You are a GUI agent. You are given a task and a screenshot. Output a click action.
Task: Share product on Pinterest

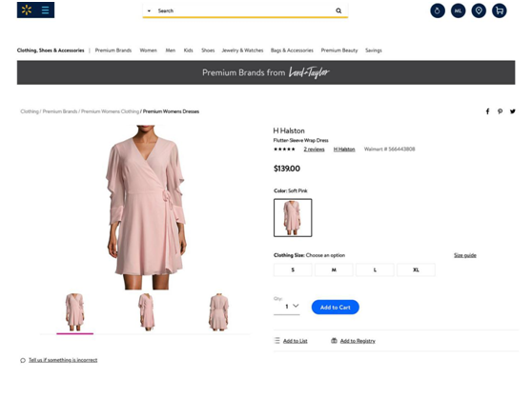[501, 111]
